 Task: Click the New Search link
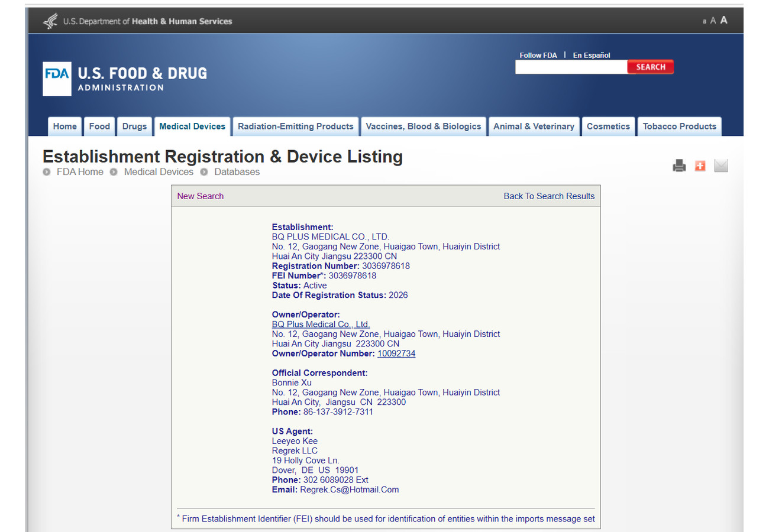[201, 196]
